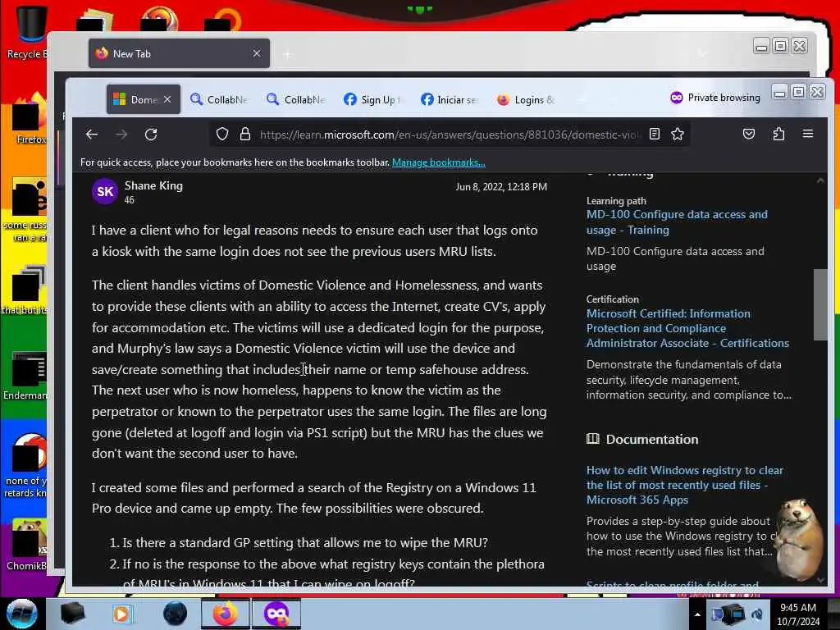The width and height of the screenshot is (840, 630).
Task: Open the Windows Start orb
Action: (22, 614)
